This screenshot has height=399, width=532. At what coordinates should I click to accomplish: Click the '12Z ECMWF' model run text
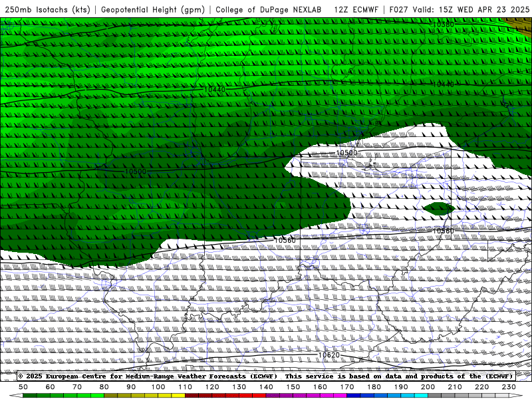click(356, 9)
